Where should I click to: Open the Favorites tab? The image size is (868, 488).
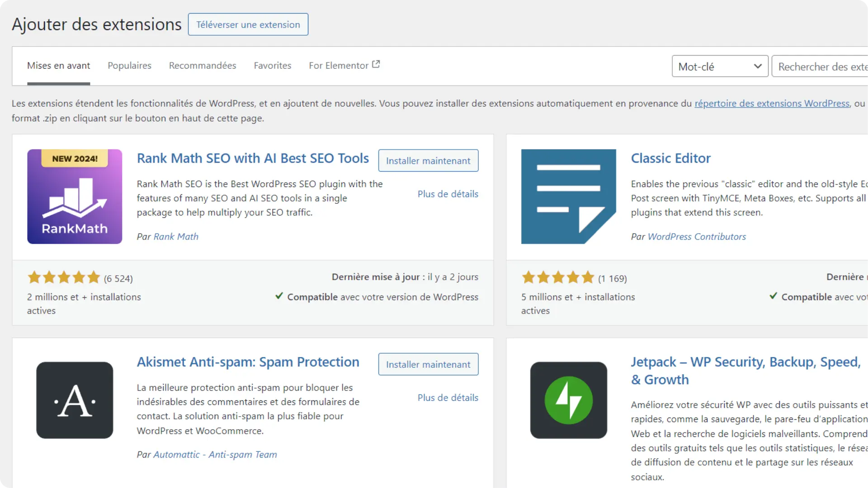point(273,66)
